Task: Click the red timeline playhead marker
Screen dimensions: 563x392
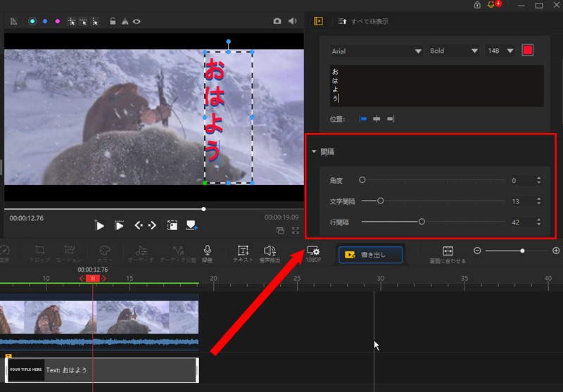Action: (x=93, y=278)
